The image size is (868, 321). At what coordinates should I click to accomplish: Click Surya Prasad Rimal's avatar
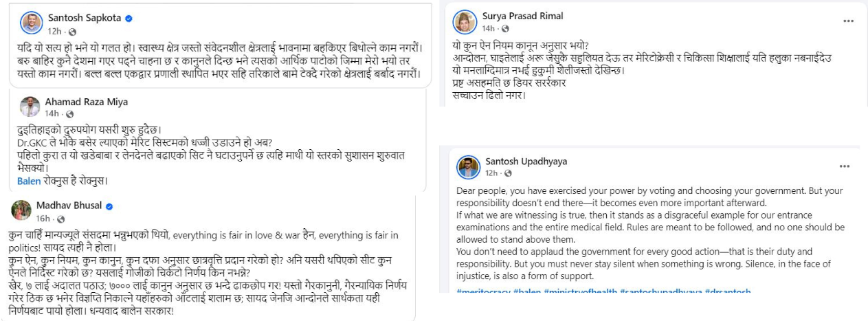coord(465,21)
